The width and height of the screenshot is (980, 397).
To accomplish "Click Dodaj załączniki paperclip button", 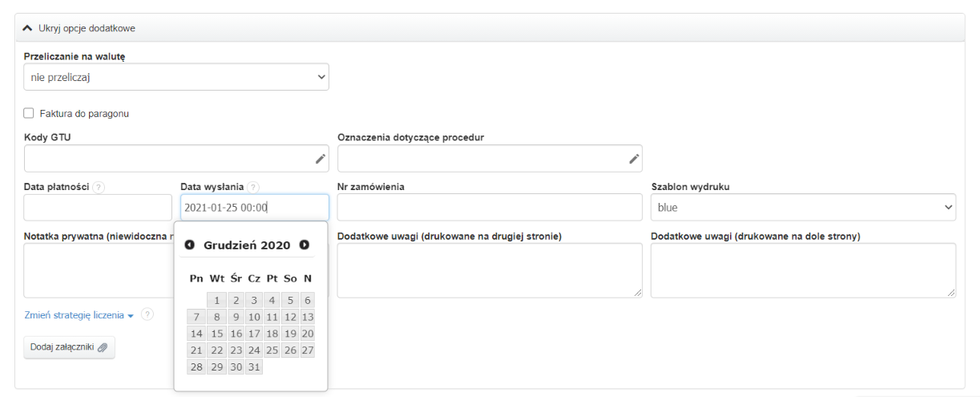I will (70, 347).
